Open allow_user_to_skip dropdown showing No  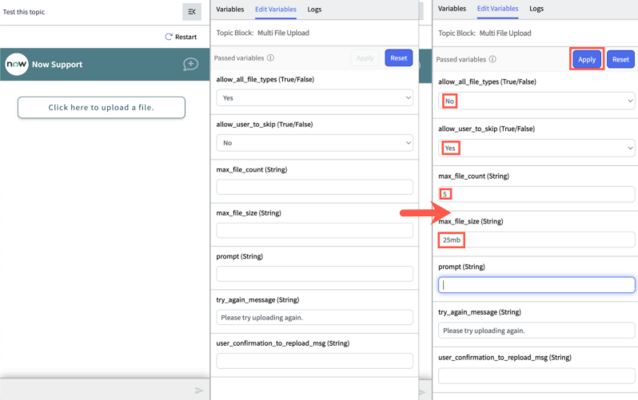315,143
